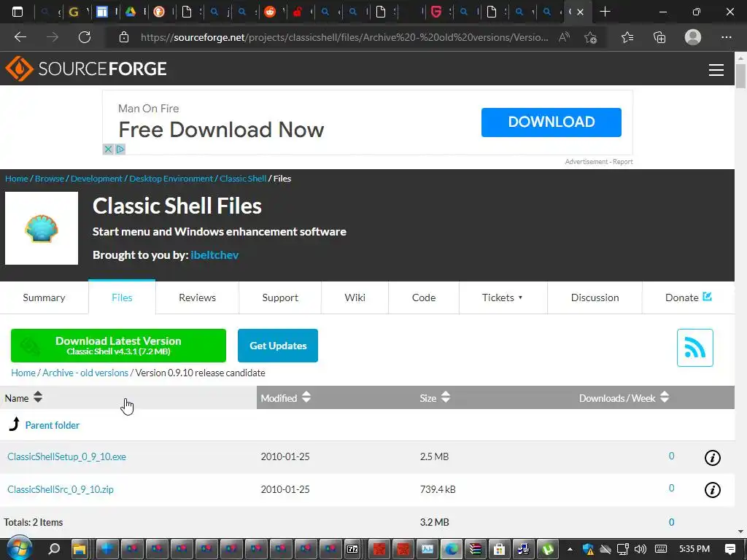Open the Code tab
747x560 pixels.
[424, 297]
